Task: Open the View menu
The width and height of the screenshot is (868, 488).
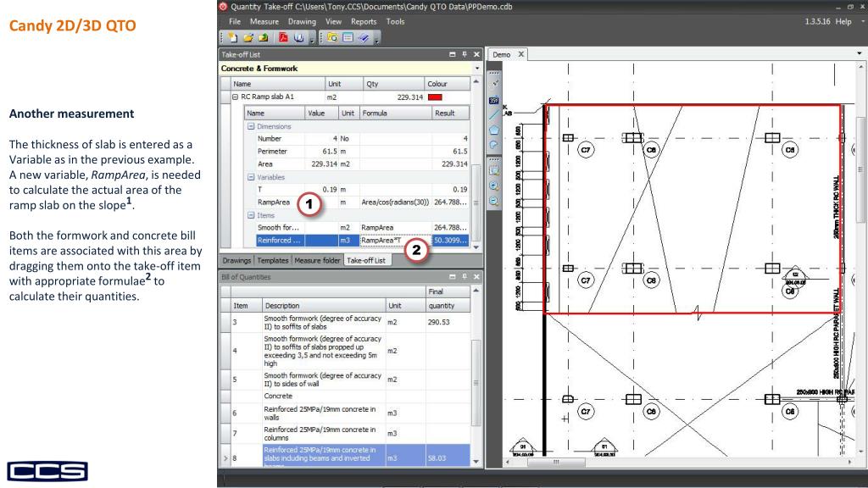Action: 333,21
